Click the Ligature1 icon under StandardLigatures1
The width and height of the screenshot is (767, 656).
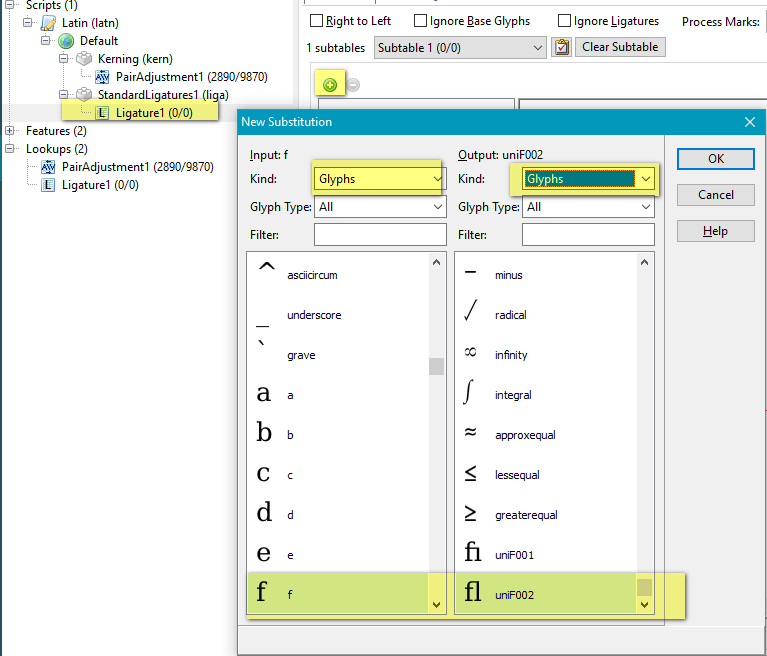coord(102,113)
